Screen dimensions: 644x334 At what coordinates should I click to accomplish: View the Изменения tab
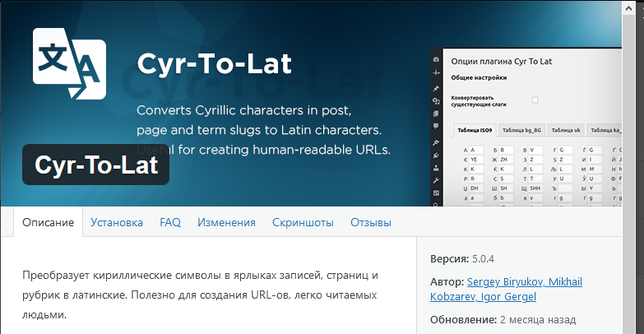click(x=226, y=222)
